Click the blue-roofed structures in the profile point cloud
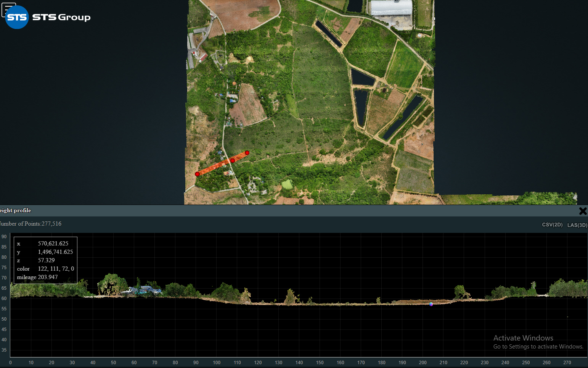 pyautogui.click(x=145, y=290)
